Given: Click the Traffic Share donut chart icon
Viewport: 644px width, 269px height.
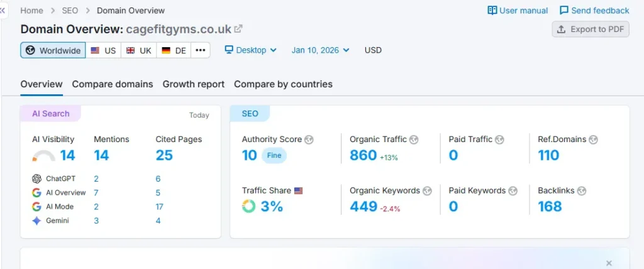Looking at the screenshot, I should [249, 206].
